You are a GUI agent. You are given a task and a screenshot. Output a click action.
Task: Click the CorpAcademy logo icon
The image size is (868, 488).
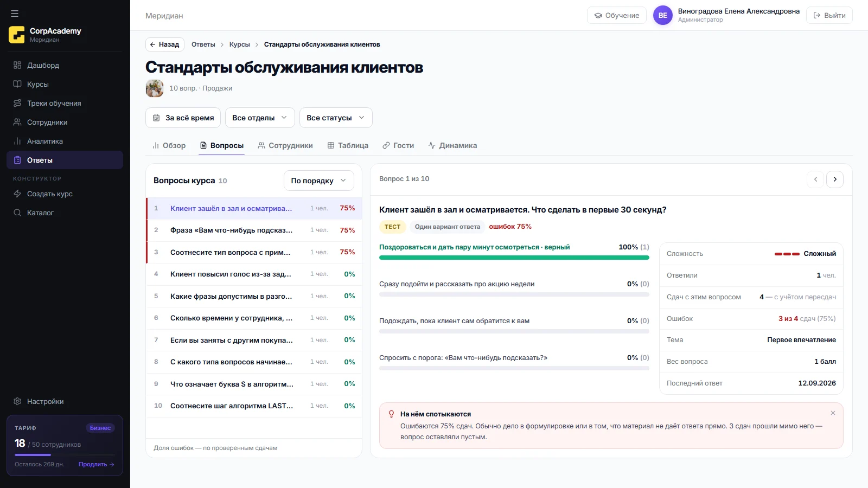[x=17, y=35]
